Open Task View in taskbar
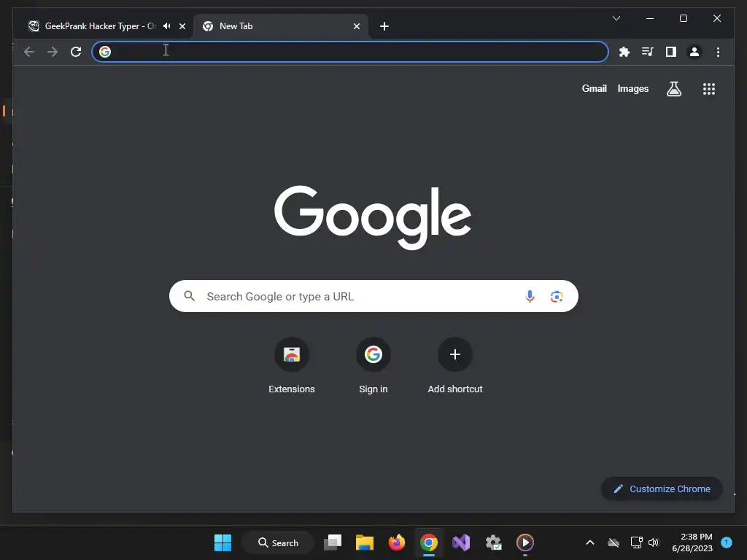The height and width of the screenshot is (560, 747). [x=333, y=542]
